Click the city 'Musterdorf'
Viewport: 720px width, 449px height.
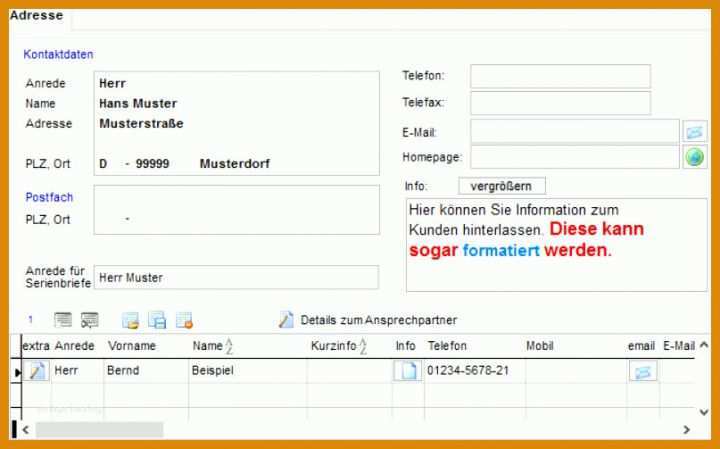(235, 163)
